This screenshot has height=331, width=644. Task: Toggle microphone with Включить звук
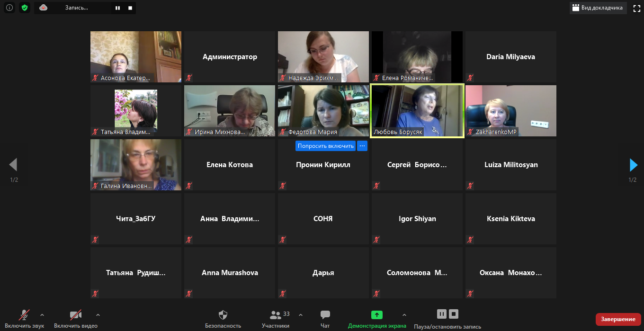pos(24,319)
